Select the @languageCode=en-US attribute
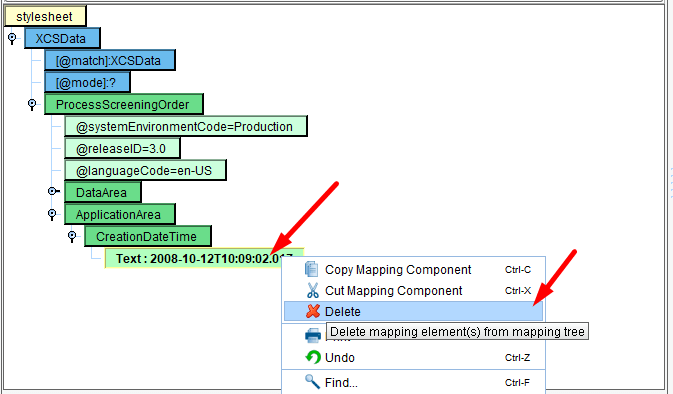 (x=145, y=170)
